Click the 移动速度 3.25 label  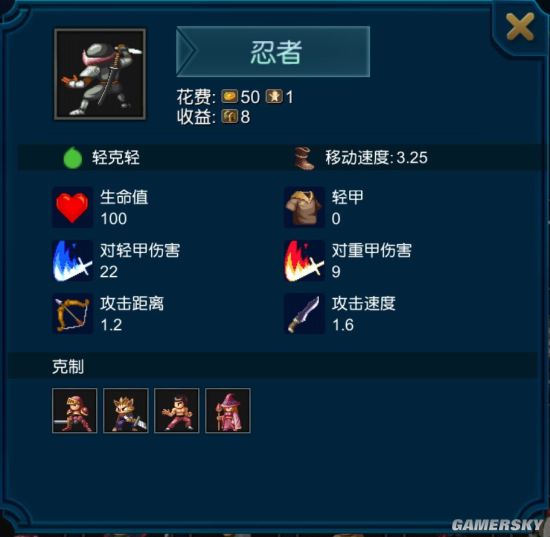376,157
